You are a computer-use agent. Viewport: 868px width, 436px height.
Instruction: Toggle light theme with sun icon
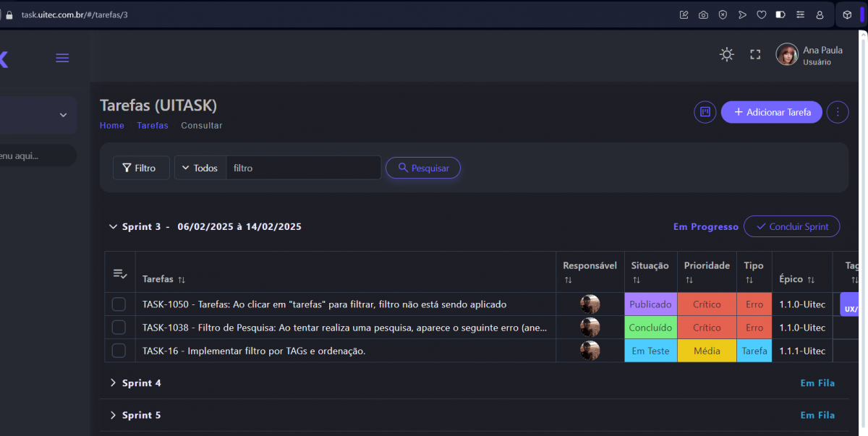726,54
